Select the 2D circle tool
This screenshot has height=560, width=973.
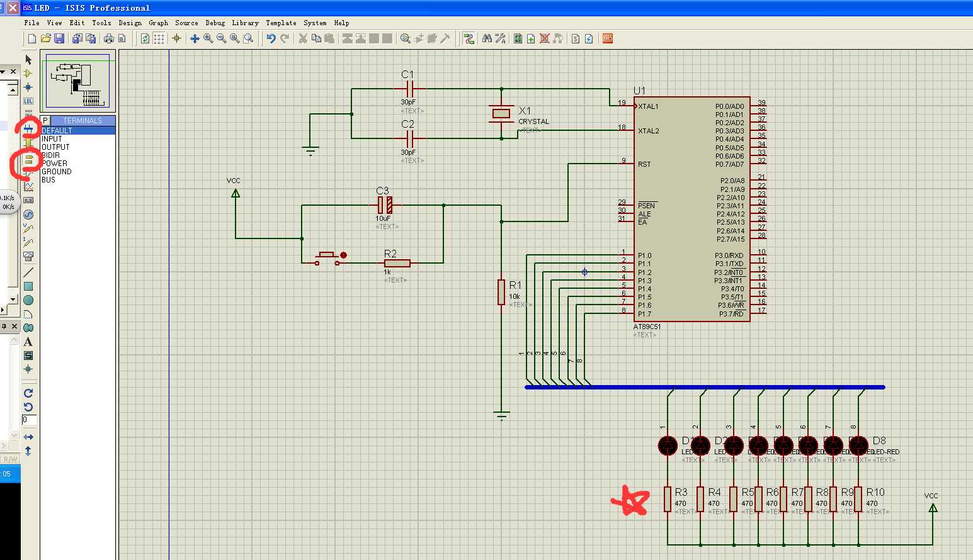28,300
